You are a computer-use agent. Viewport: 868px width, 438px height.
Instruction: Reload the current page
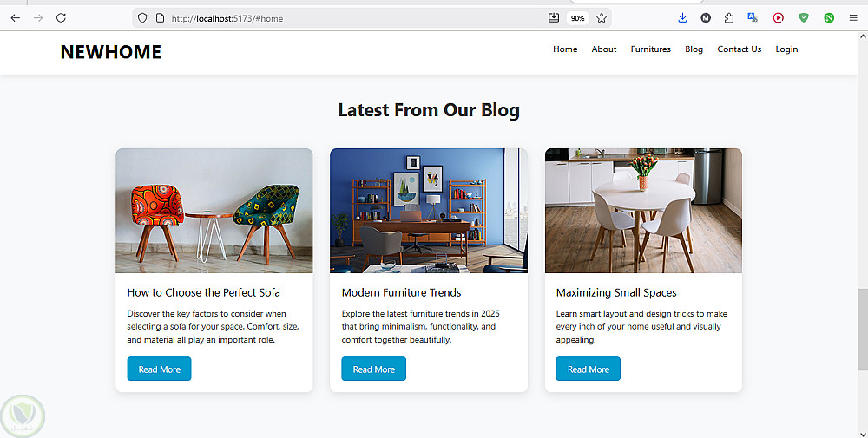[x=61, y=17]
